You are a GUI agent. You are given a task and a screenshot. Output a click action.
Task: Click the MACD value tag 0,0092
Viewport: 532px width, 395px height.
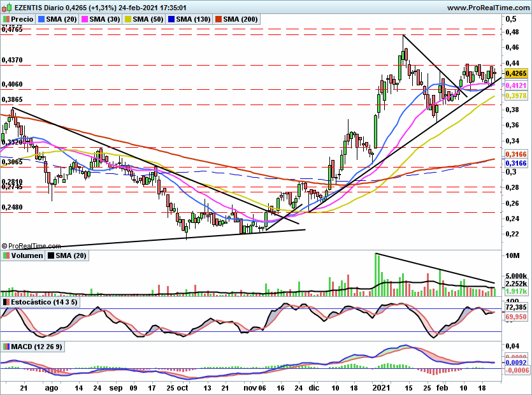tap(516, 363)
